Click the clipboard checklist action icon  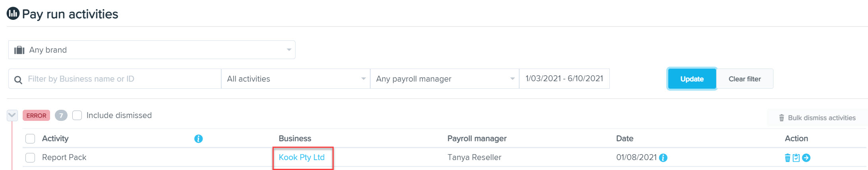796,158
